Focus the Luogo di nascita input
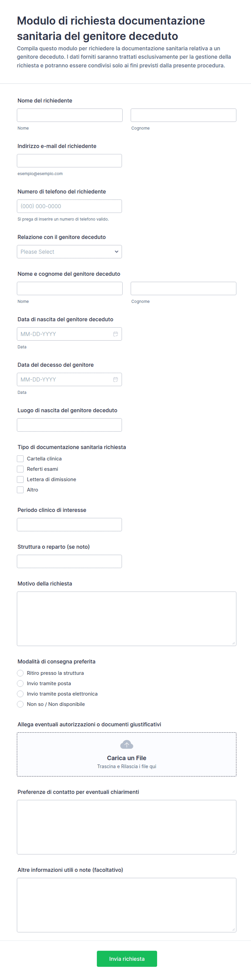This screenshot has height=980, width=251. pyautogui.click(x=69, y=425)
